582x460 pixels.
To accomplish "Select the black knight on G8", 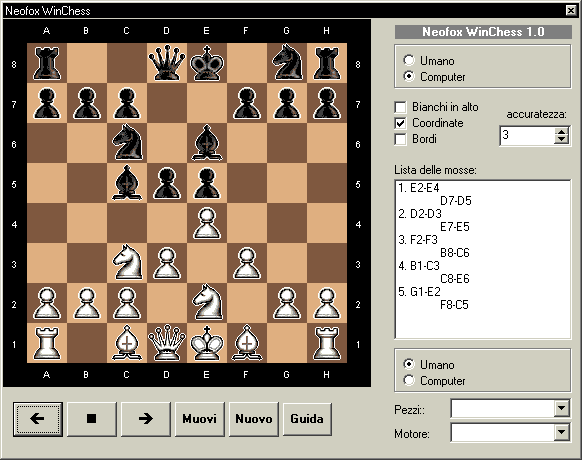I will (x=287, y=63).
